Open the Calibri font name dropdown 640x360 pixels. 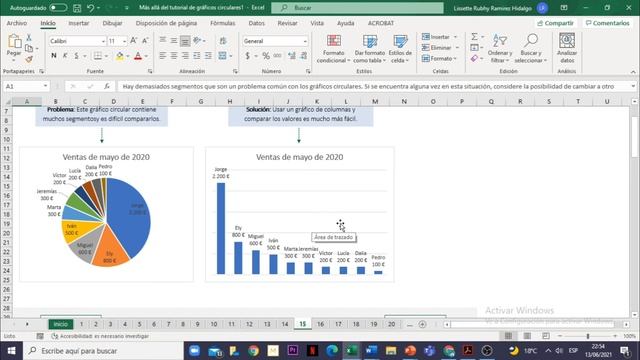tap(103, 41)
